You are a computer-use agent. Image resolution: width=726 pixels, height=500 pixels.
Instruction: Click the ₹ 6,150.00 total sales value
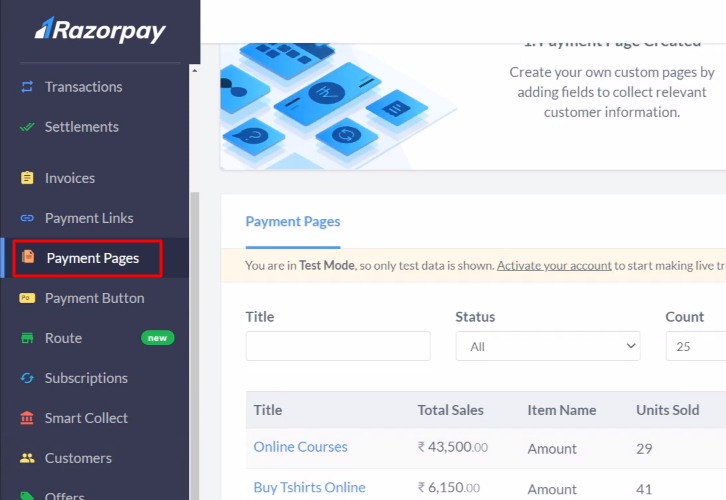coord(449,488)
